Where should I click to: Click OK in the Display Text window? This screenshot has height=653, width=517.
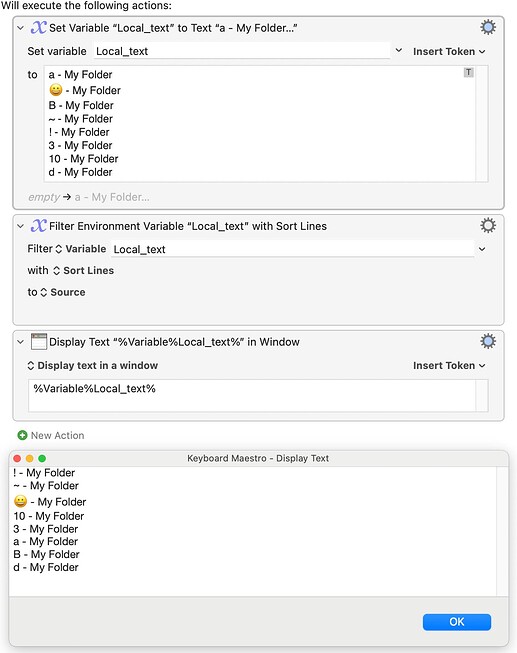(457, 622)
